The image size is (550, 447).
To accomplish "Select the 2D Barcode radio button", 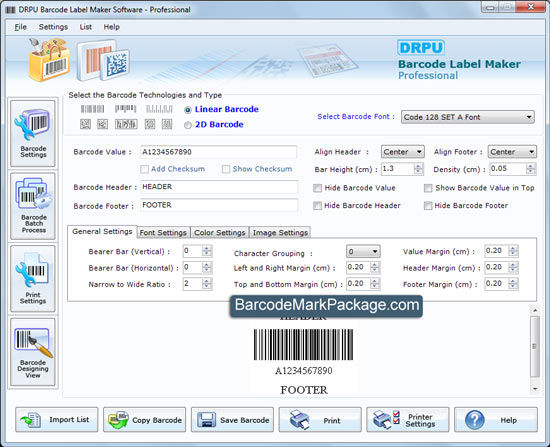I will (188, 125).
